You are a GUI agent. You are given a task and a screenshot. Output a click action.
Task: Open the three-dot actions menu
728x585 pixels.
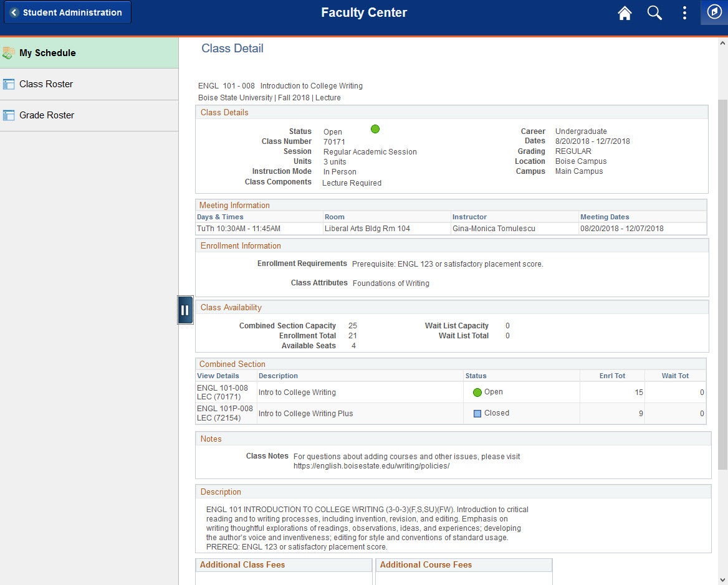coord(684,12)
